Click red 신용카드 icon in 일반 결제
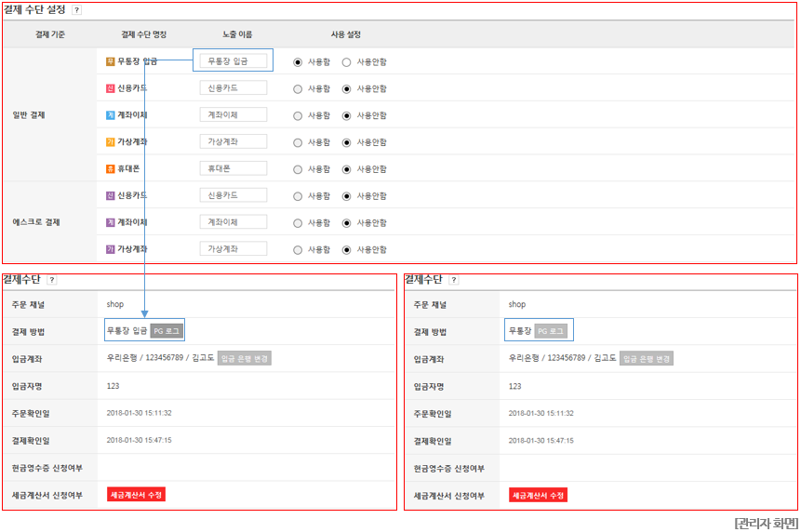The height and width of the screenshot is (532, 801). (111, 88)
